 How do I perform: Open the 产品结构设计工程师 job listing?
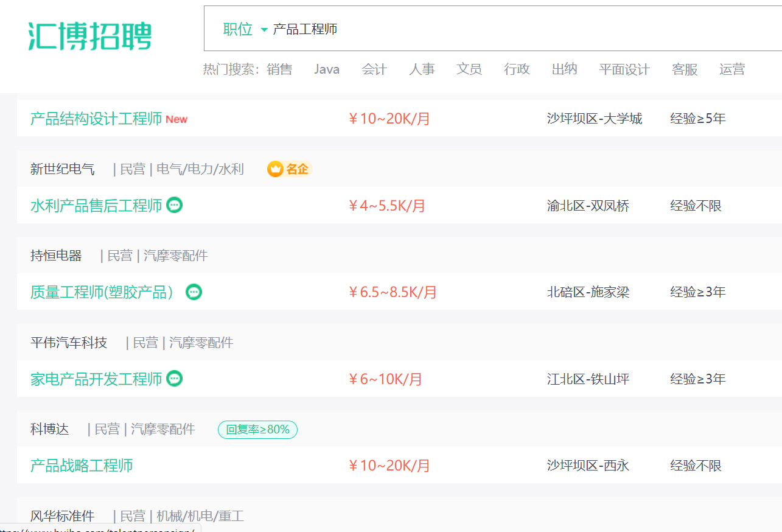point(96,119)
